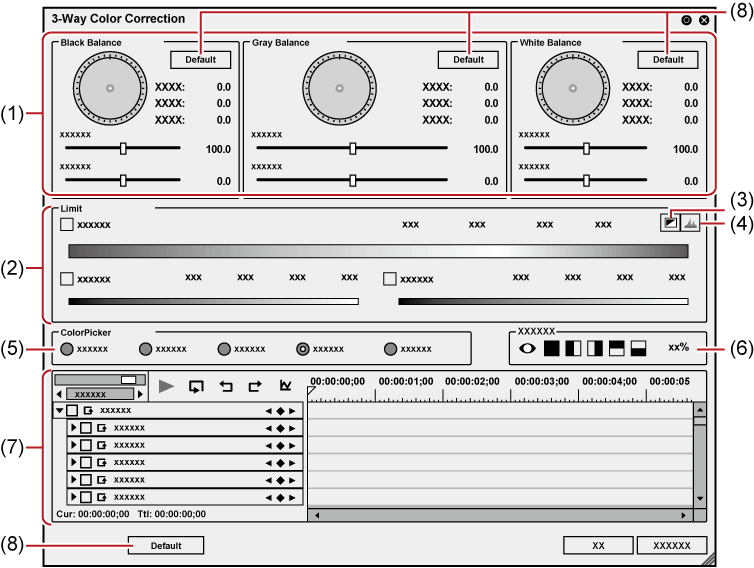Select the bottom-half split preview icon

(x=639, y=348)
